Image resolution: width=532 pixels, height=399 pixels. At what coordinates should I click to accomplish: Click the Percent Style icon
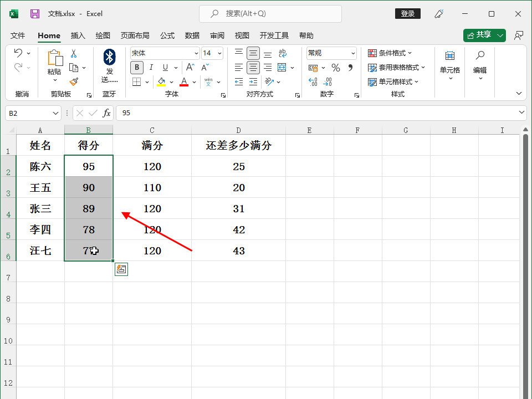(336, 68)
